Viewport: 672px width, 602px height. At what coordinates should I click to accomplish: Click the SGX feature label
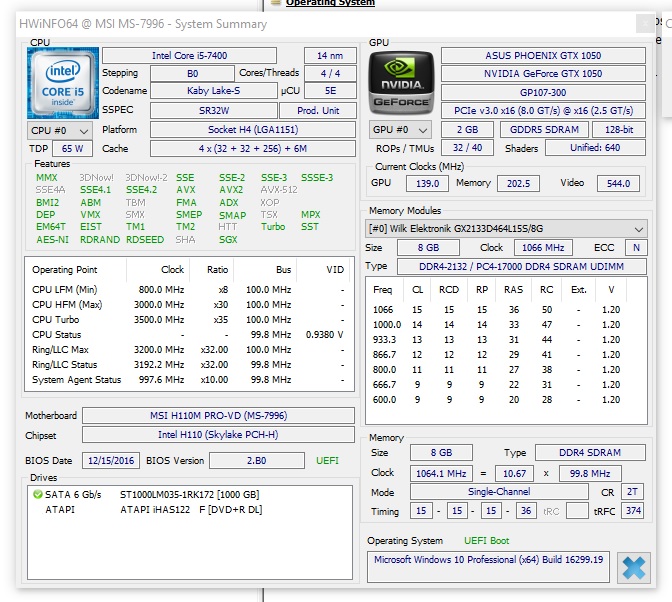228,240
